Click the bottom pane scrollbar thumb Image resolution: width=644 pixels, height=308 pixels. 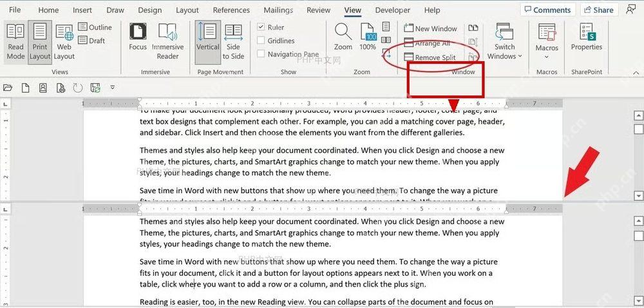(638, 235)
